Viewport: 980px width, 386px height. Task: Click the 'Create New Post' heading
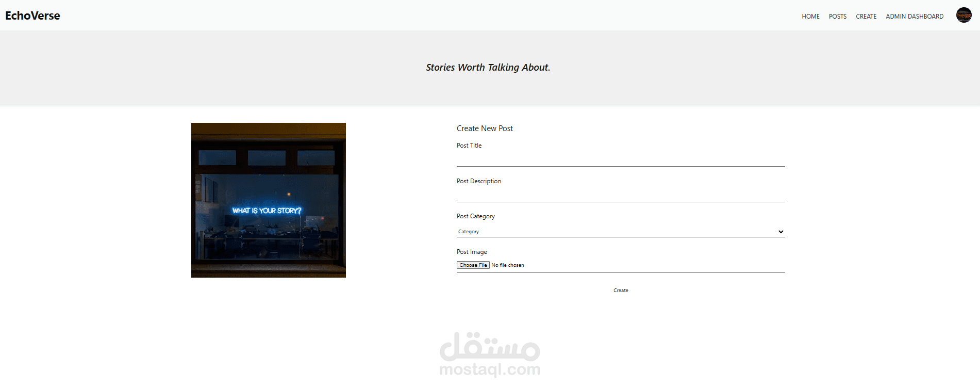485,128
